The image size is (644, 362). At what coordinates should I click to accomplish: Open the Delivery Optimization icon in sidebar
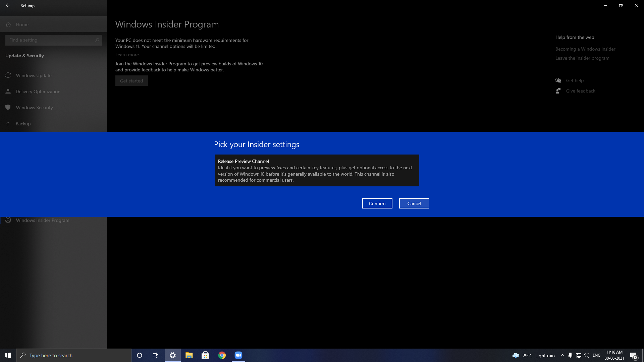coord(8,91)
